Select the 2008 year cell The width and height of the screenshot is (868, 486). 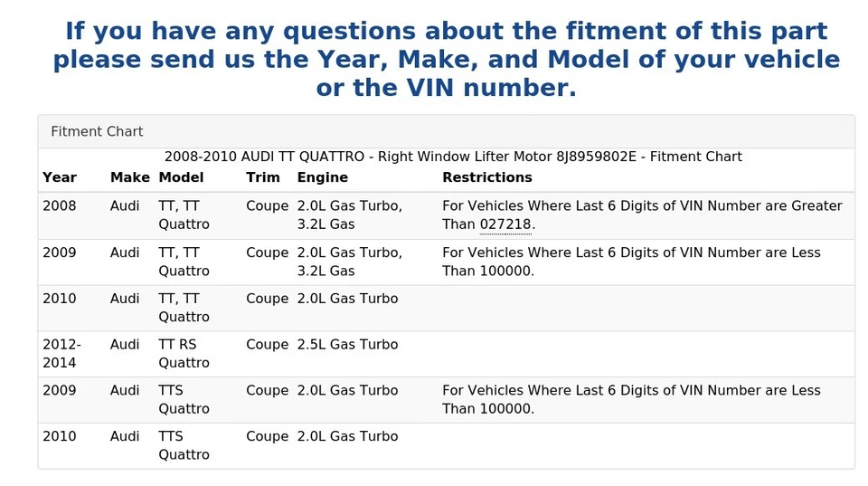point(60,206)
